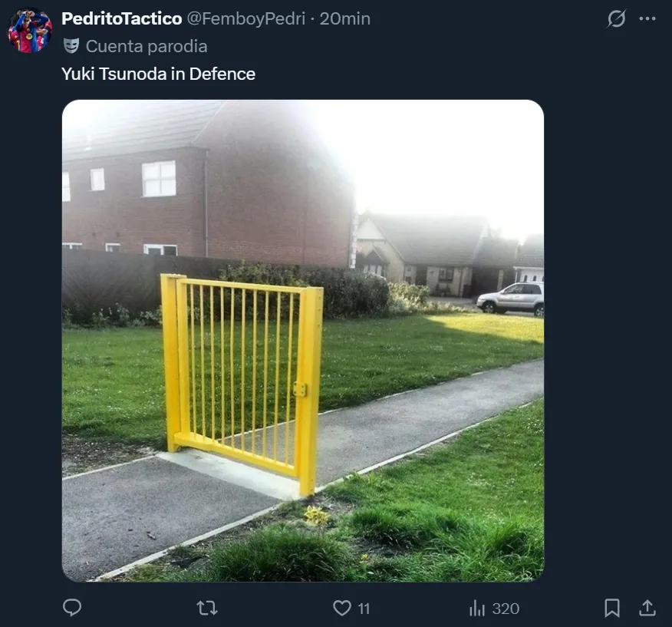Open view analytics bar chart icon

[477, 608]
